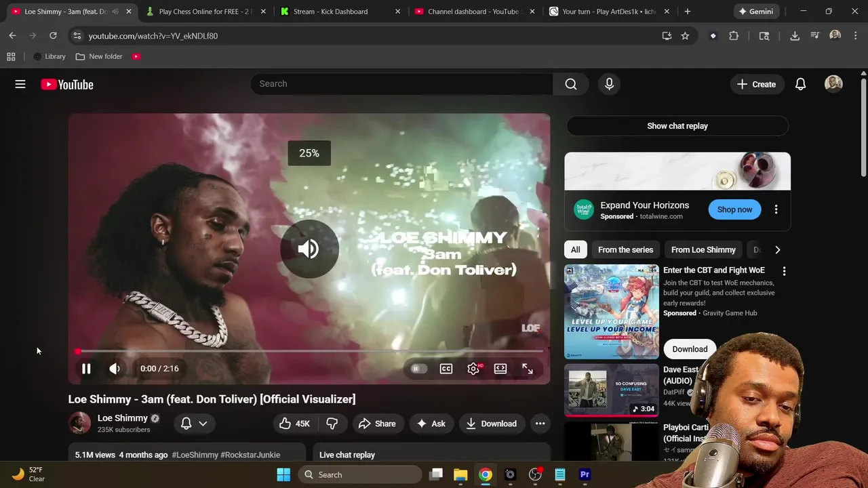Open options for the Enter the CBT ad
Viewport: 868px width, 488px height.
[x=784, y=271]
